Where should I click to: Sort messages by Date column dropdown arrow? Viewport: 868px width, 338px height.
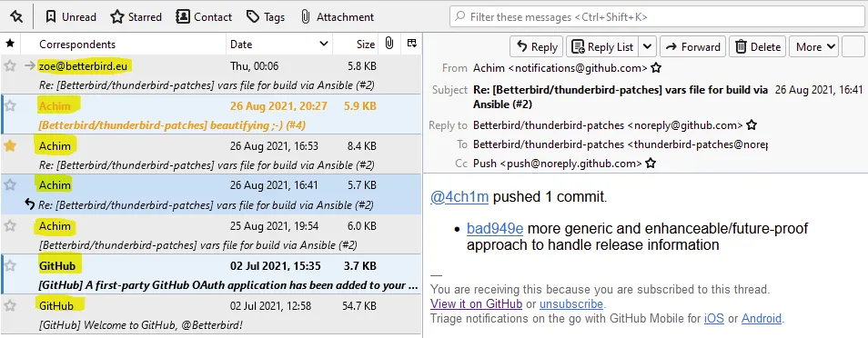tap(324, 45)
